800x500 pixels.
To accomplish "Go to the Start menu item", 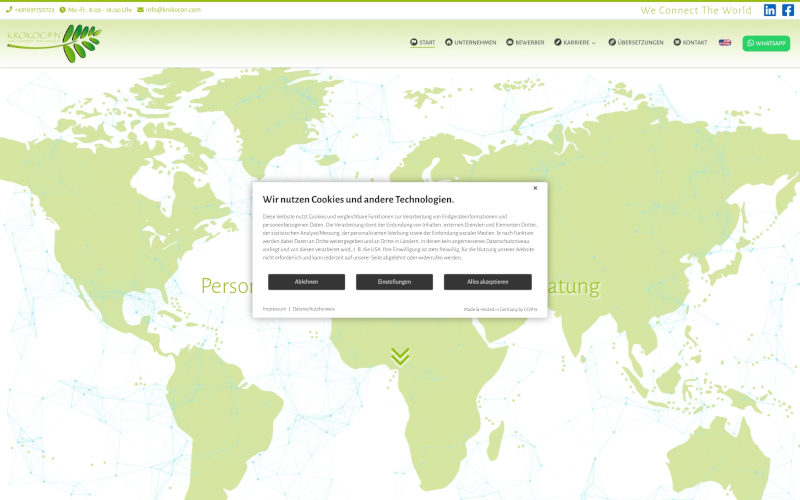I will click(423, 43).
